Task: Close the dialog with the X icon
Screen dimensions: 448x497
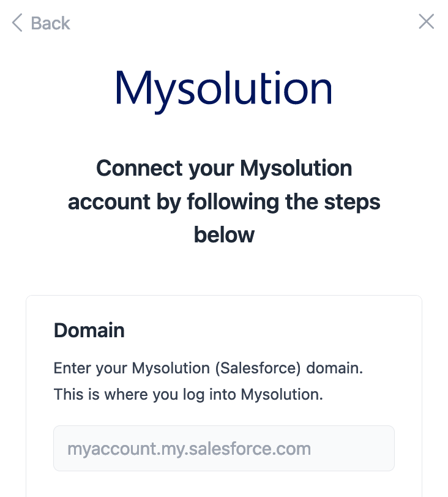Action: click(426, 22)
